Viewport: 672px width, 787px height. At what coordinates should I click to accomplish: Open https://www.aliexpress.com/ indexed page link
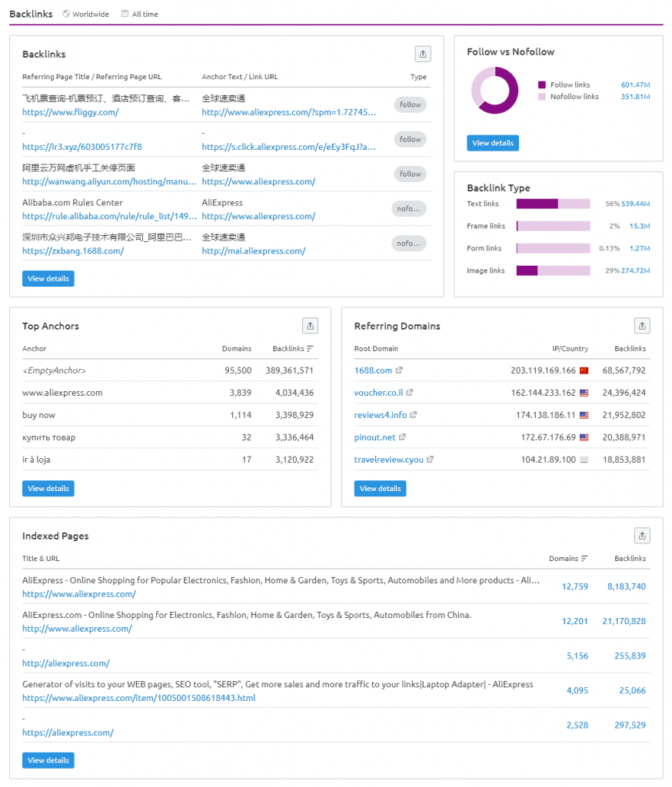(79, 594)
